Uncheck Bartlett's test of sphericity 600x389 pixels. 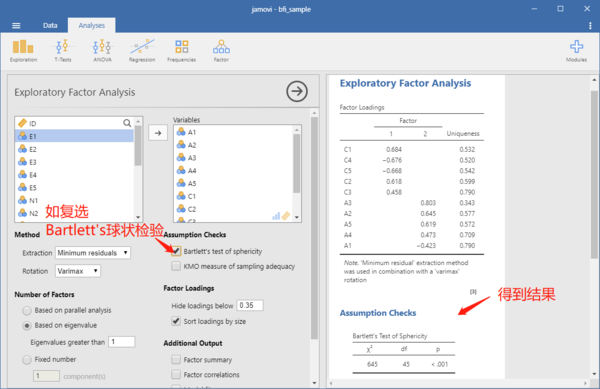click(176, 251)
